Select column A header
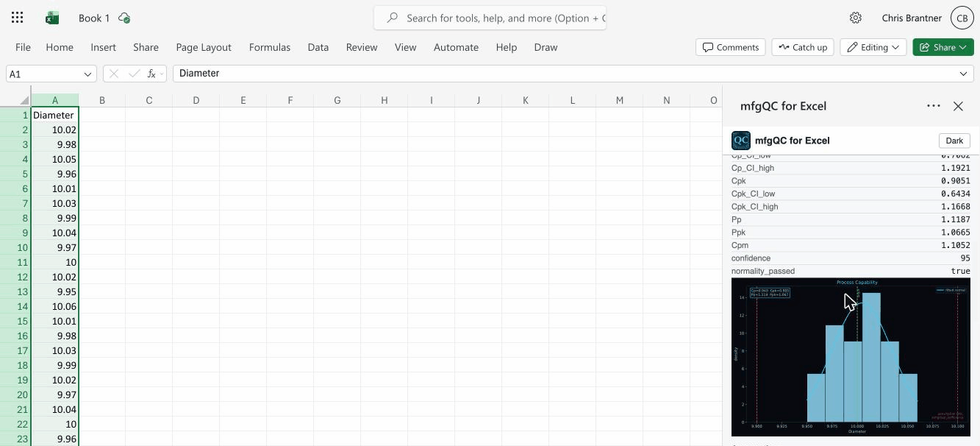The width and height of the screenshot is (980, 446). point(55,100)
